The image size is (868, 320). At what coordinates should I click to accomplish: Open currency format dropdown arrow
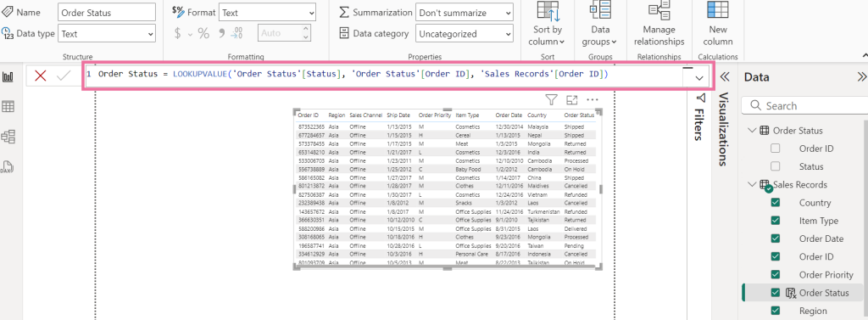pyautogui.click(x=190, y=35)
